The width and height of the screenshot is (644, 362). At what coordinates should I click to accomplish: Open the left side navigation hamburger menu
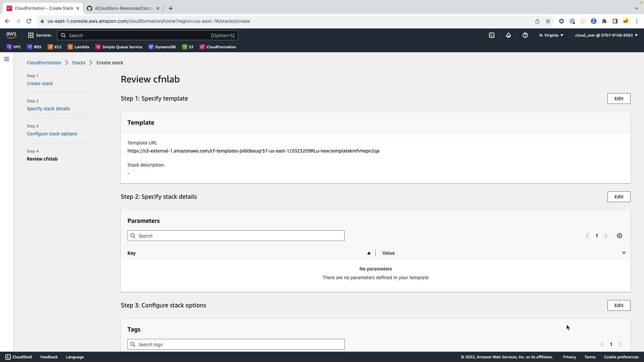click(7, 59)
